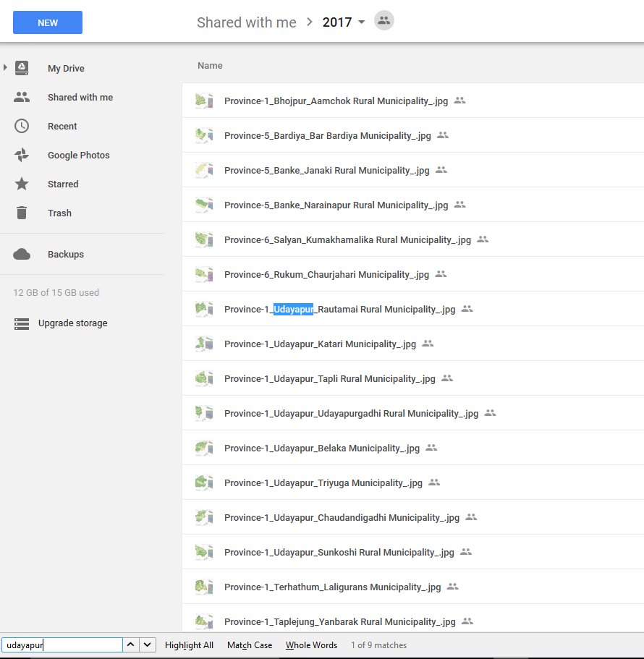
Task: Toggle Whole Words in find bar
Action: tap(311, 645)
